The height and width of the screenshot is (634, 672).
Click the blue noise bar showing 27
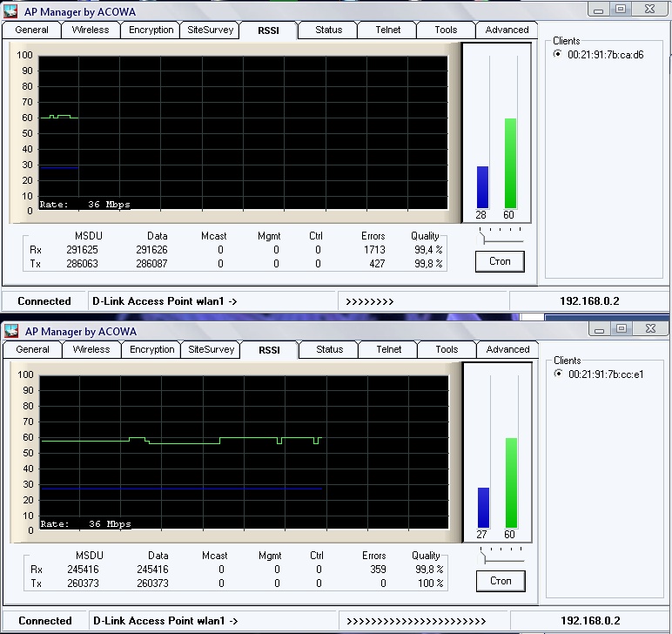483,508
